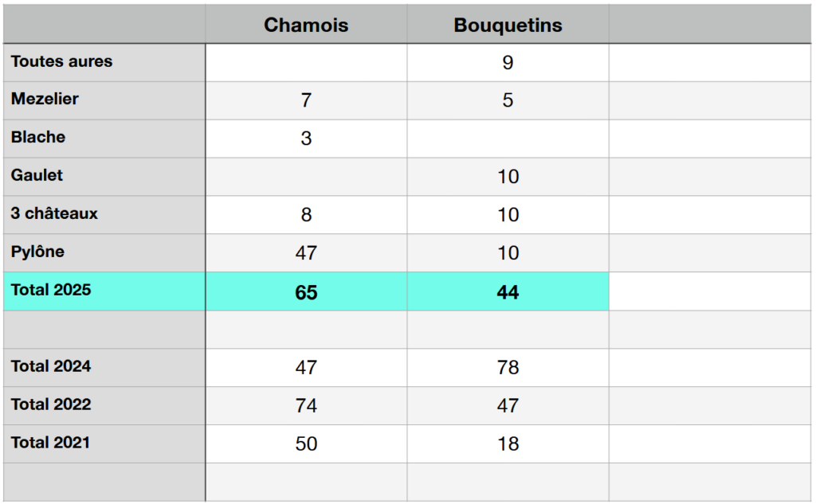Select Total 2025 Bouquetins value 44

508,292
